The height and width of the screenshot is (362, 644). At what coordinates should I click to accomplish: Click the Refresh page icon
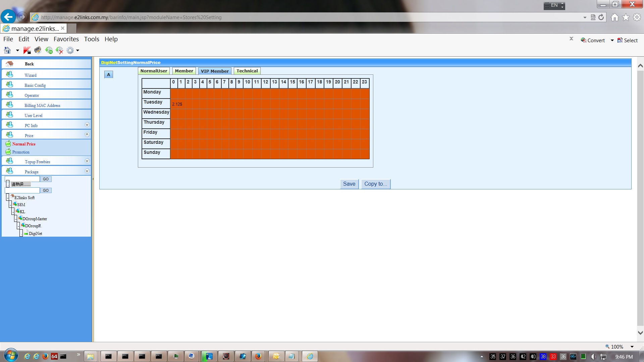click(601, 17)
